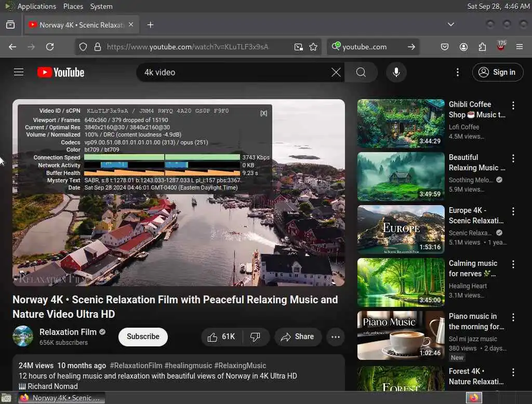Open the Firefox View icon
Screen dimensions: 532x404
[10, 25]
